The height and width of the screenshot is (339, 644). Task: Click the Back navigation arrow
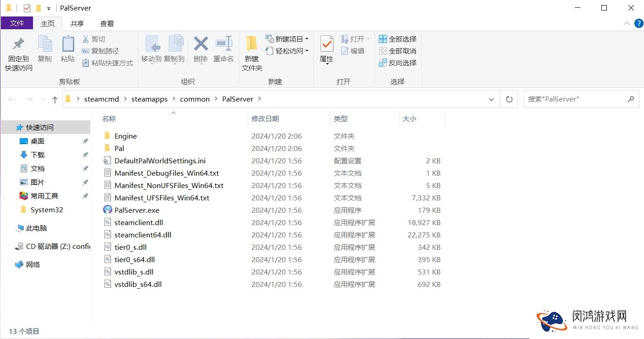click(12, 99)
